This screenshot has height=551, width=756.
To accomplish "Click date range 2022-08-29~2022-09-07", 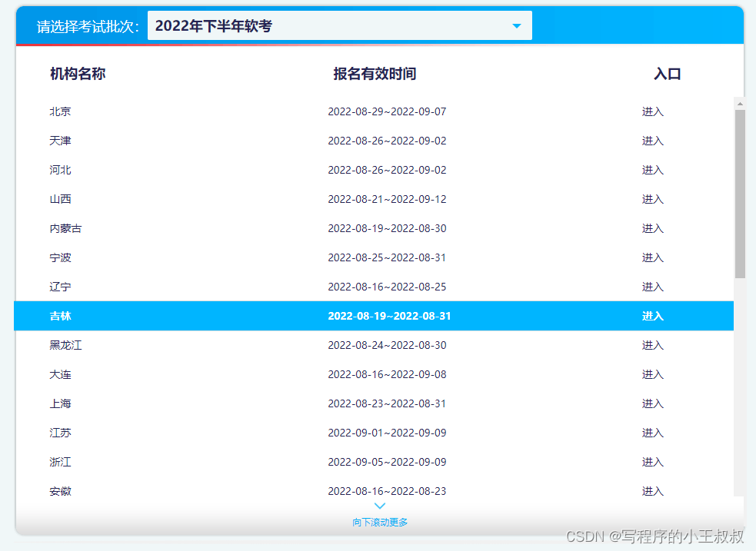I will coord(387,111).
